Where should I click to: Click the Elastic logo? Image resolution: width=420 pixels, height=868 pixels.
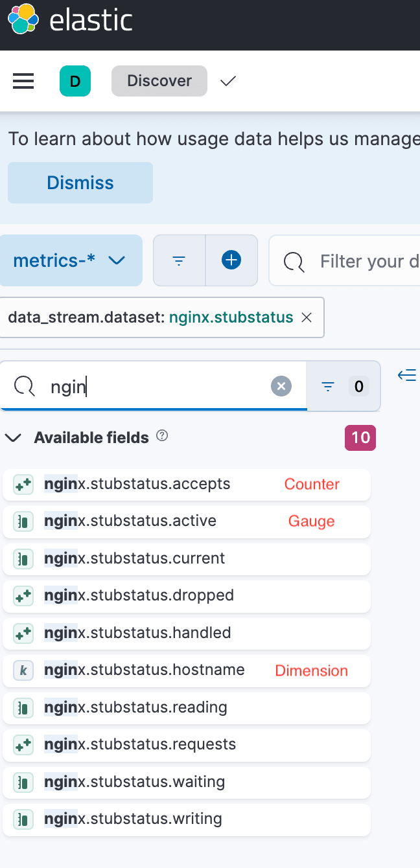[22, 19]
